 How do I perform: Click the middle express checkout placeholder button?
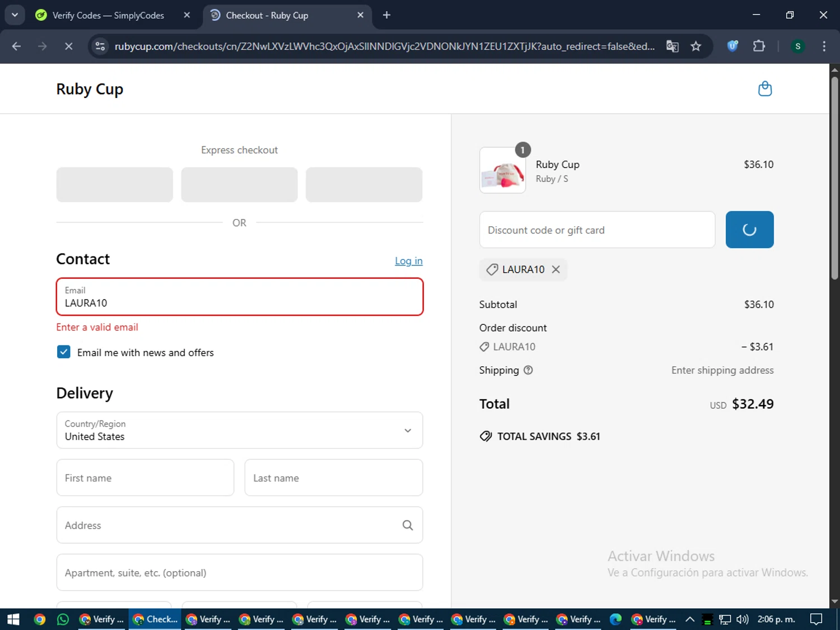pyautogui.click(x=239, y=185)
